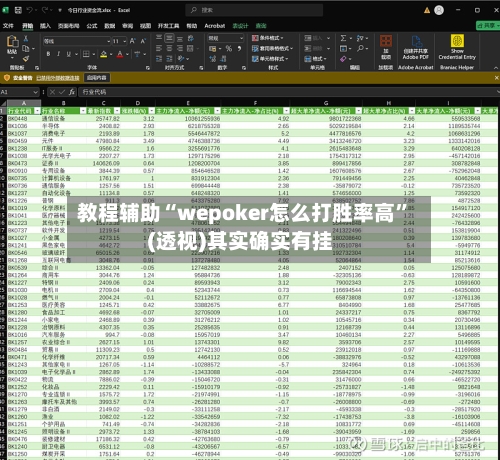The width and height of the screenshot is (500, 460).
Task: Click the increase decimal icon
Action: coord(213,59)
